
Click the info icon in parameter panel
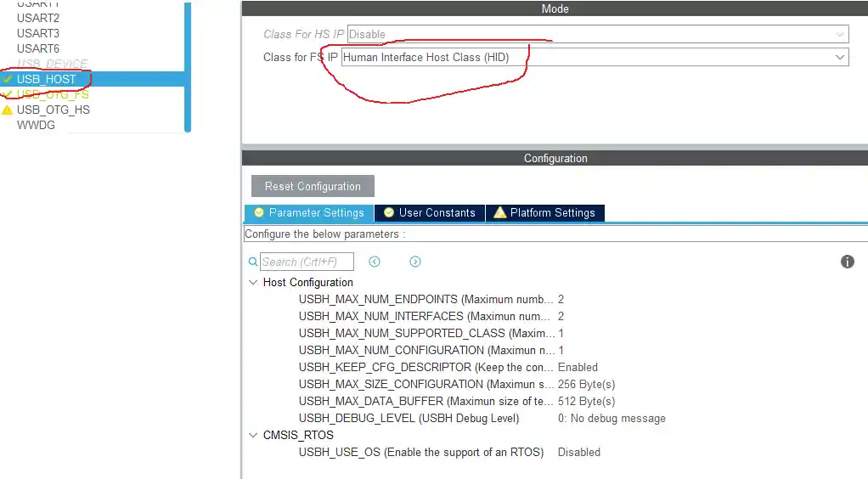pyautogui.click(x=847, y=262)
